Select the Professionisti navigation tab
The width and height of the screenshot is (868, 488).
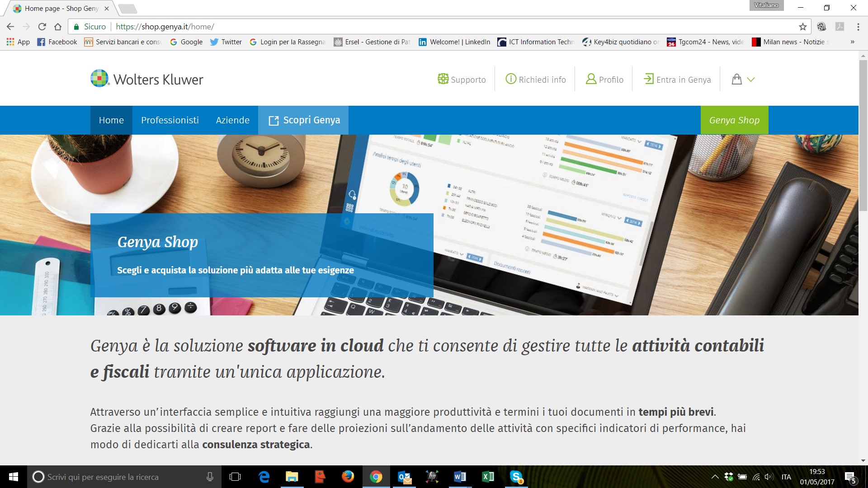[170, 120]
